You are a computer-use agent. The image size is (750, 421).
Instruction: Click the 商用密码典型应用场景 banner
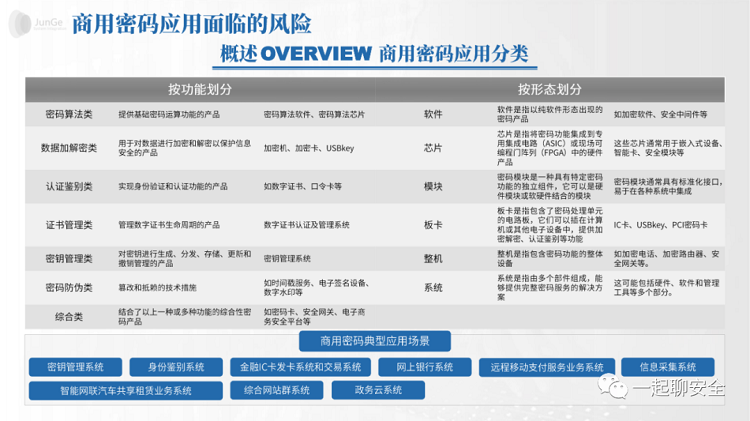pos(373,342)
